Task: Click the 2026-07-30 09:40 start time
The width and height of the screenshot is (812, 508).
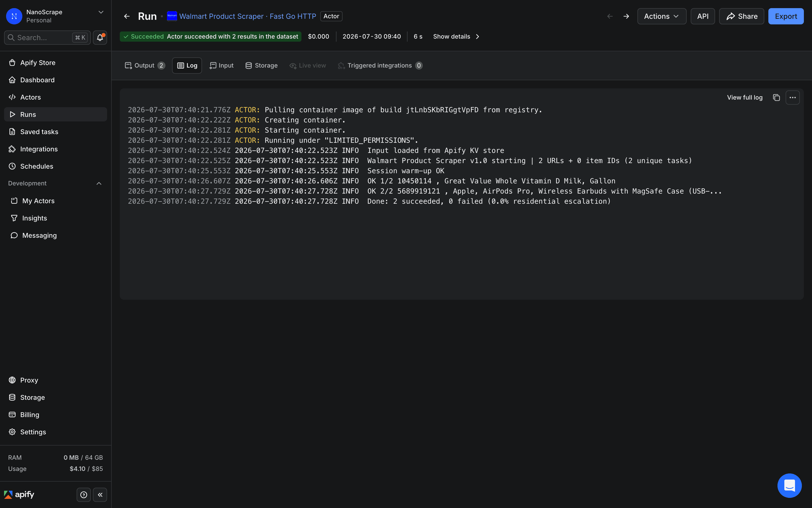Action: (371, 37)
